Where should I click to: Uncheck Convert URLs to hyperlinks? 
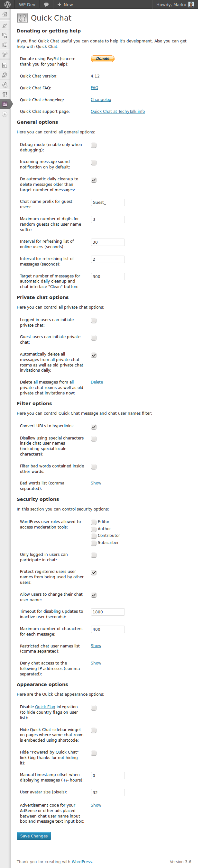(94, 427)
